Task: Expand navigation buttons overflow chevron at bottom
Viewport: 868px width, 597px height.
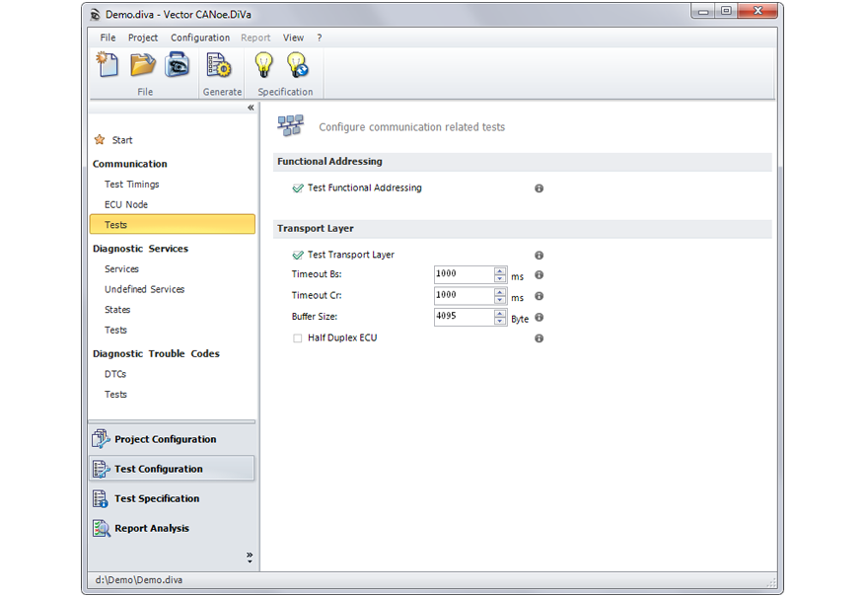Action: (x=250, y=558)
